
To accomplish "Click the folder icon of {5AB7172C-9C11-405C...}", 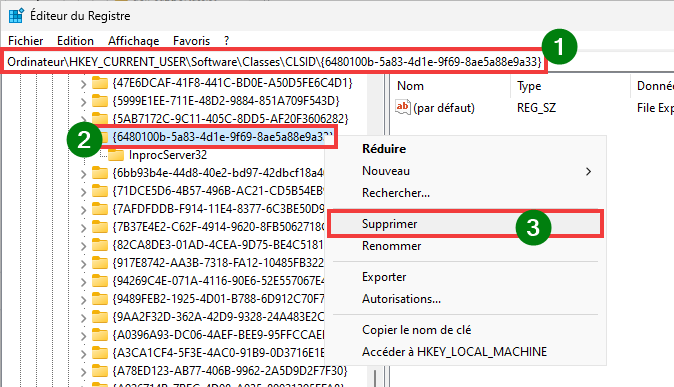I will (100, 118).
